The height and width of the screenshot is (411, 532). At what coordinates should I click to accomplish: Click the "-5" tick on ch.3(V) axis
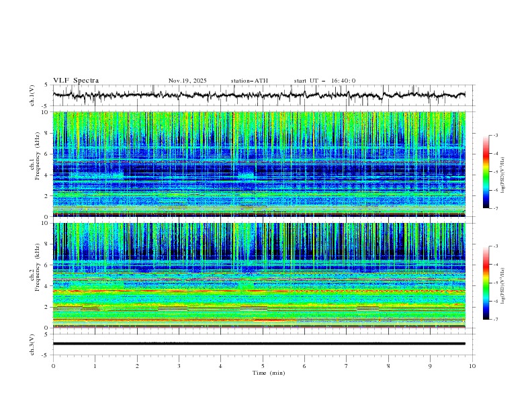(45, 355)
